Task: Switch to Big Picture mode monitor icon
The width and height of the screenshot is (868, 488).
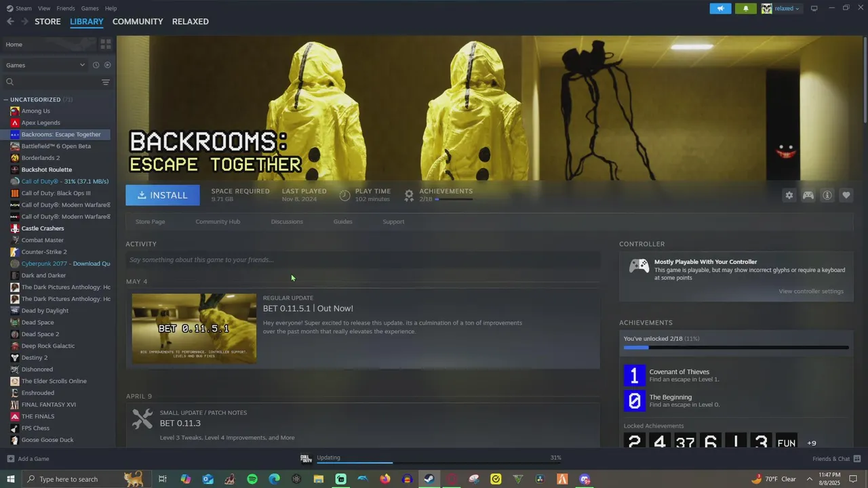Action: 814,8
